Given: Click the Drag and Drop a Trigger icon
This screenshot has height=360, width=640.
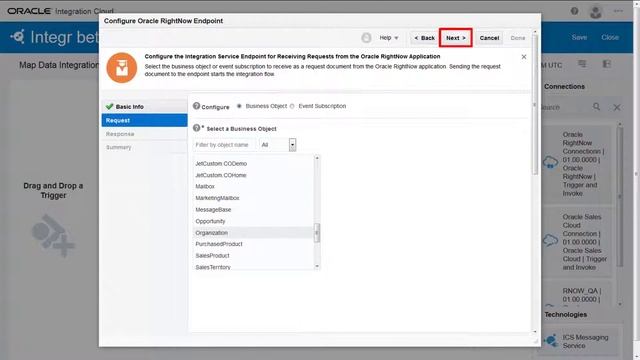Looking at the screenshot, I should [53, 236].
